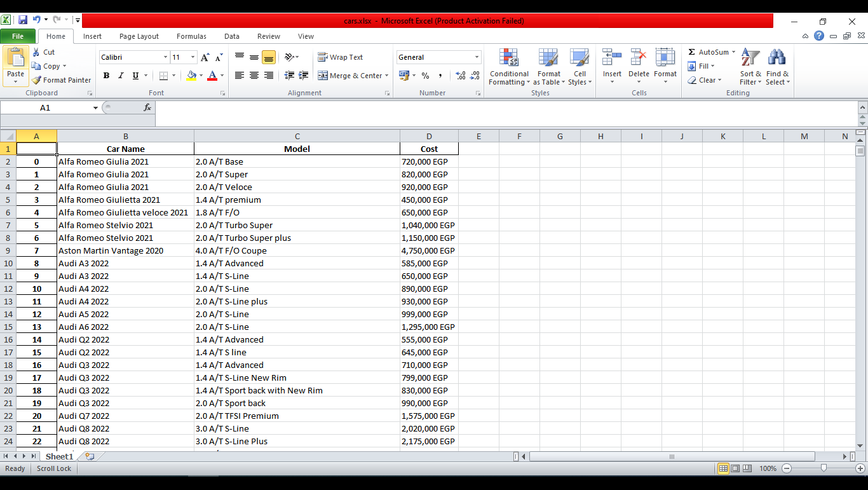Screen dimensions: 868x490
Task: Switch to Page Layout view in status bar
Action: (x=735, y=468)
